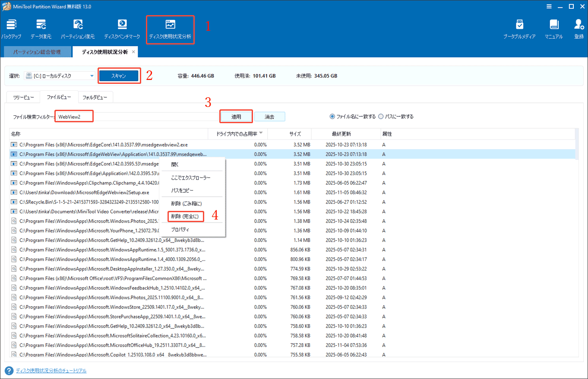Open the hamburger menu at top right
This screenshot has height=379, width=588.
point(549,6)
